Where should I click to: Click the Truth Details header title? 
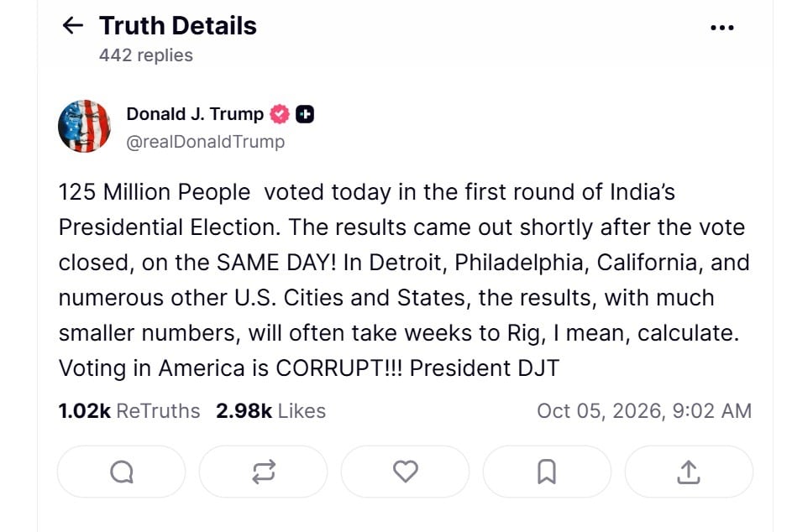click(x=178, y=26)
